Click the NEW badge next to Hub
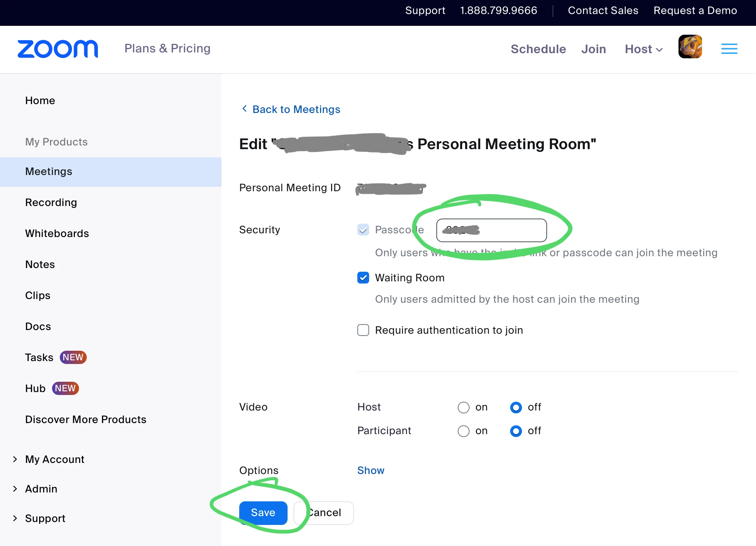The height and width of the screenshot is (546, 756). pos(65,388)
